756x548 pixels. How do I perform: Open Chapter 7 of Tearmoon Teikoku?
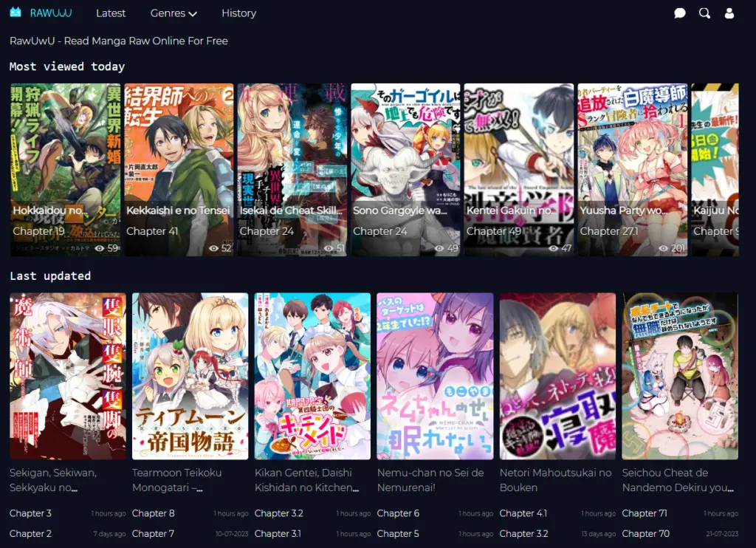154,533
